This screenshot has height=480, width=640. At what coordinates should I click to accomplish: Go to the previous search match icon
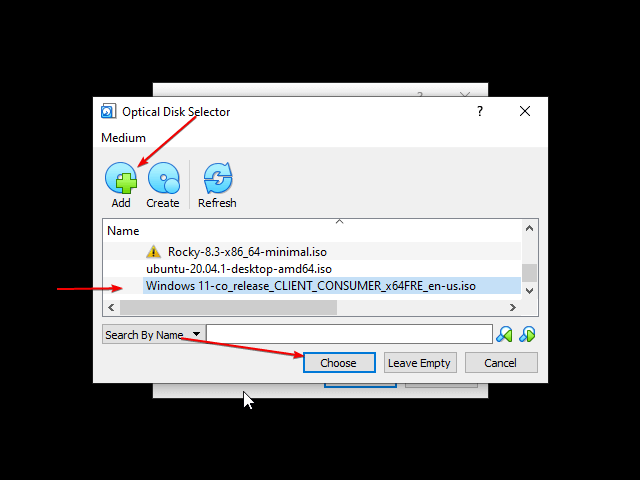pyautogui.click(x=504, y=334)
